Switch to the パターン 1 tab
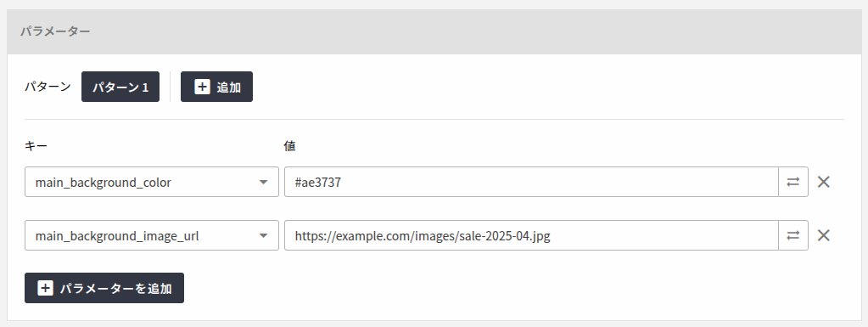 click(x=120, y=87)
